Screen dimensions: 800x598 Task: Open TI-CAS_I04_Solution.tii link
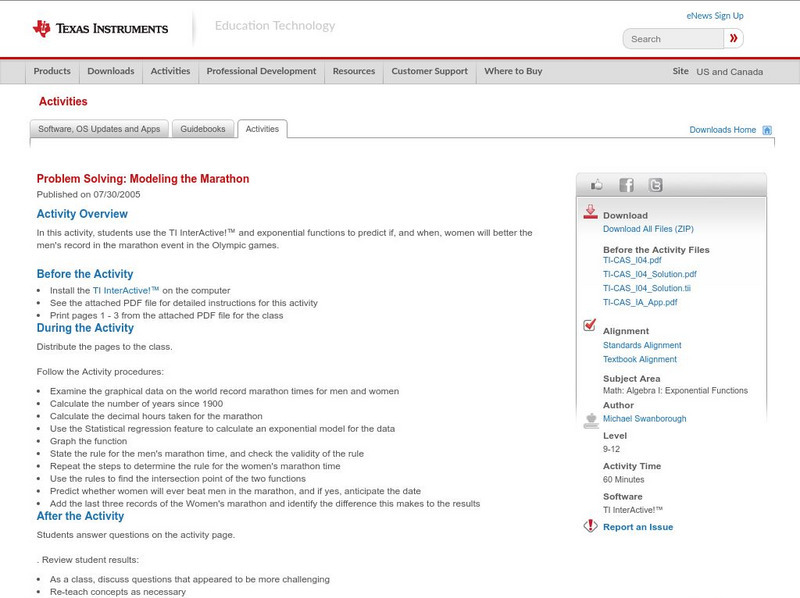click(646, 288)
